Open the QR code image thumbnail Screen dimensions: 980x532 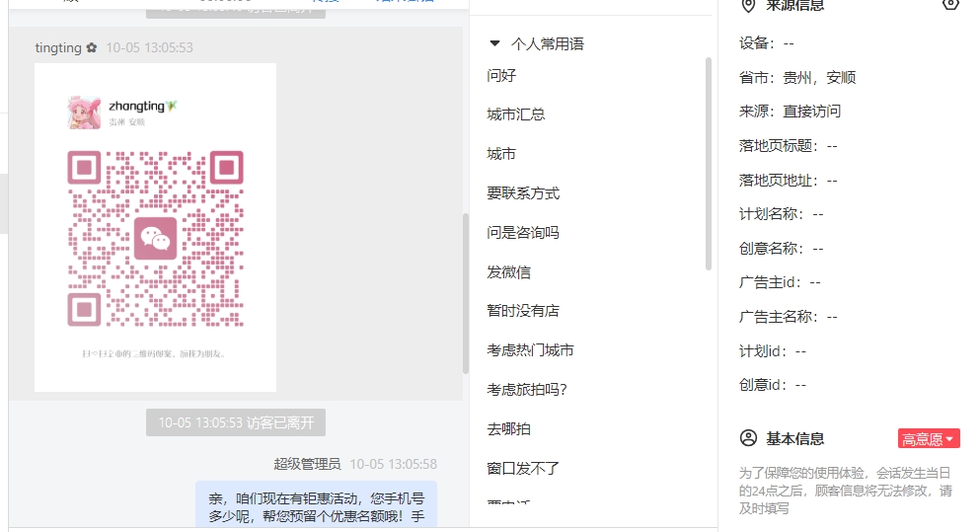click(x=155, y=228)
